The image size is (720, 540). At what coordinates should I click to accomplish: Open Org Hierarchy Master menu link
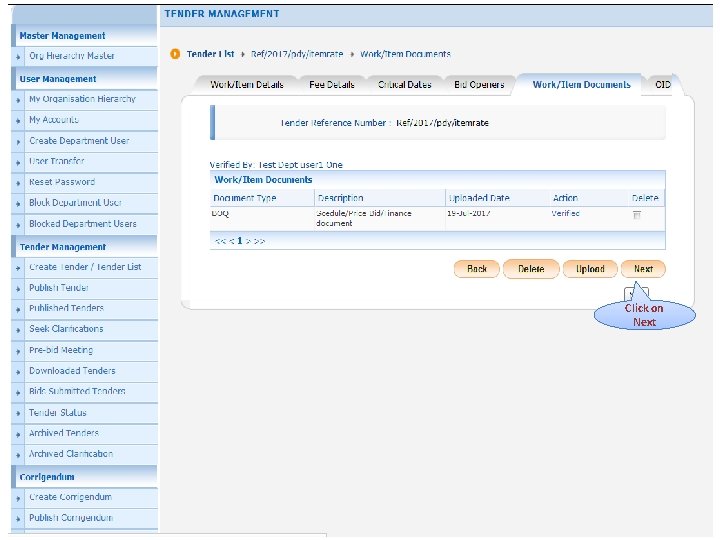pos(72,56)
